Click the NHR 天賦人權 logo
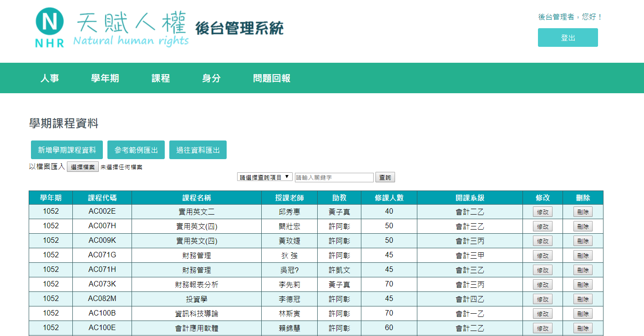The width and height of the screenshot is (644, 336). [x=112, y=28]
